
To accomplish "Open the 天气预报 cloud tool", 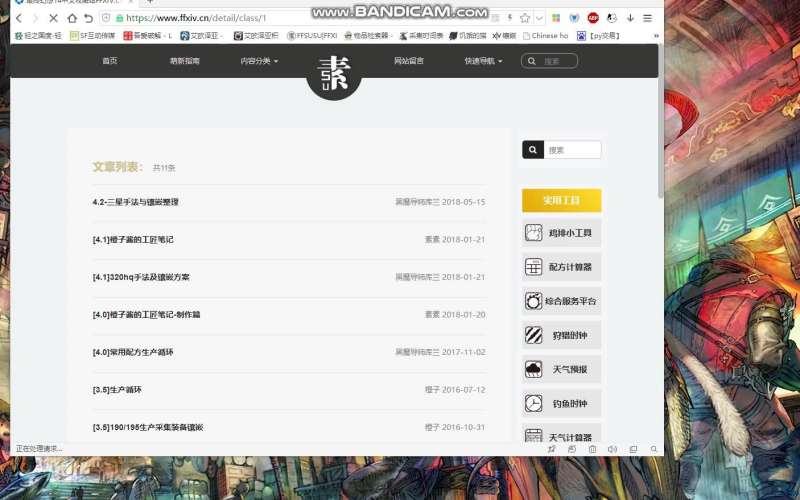I will pyautogui.click(x=561, y=369).
